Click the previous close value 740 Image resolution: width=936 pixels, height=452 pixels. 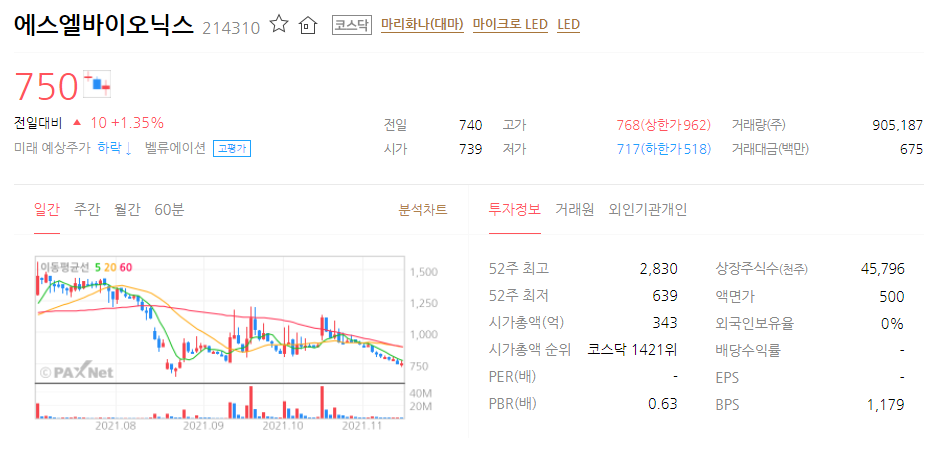(x=470, y=125)
